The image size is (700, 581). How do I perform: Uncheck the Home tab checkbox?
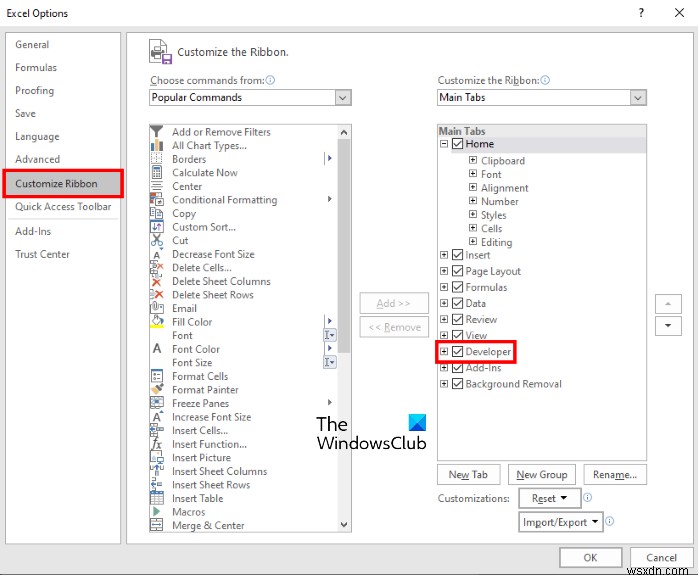(x=457, y=144)
